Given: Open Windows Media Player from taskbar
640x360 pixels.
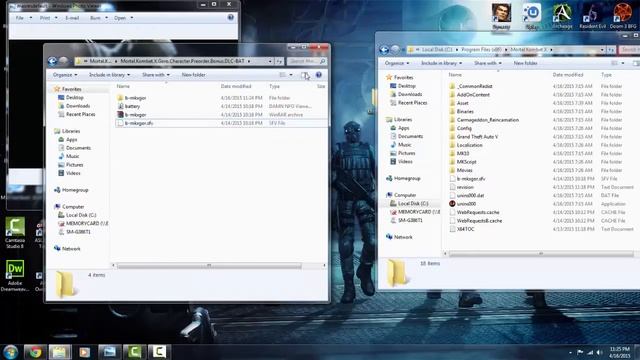Looking at the screenshot, I should click(x=84, y=352).
